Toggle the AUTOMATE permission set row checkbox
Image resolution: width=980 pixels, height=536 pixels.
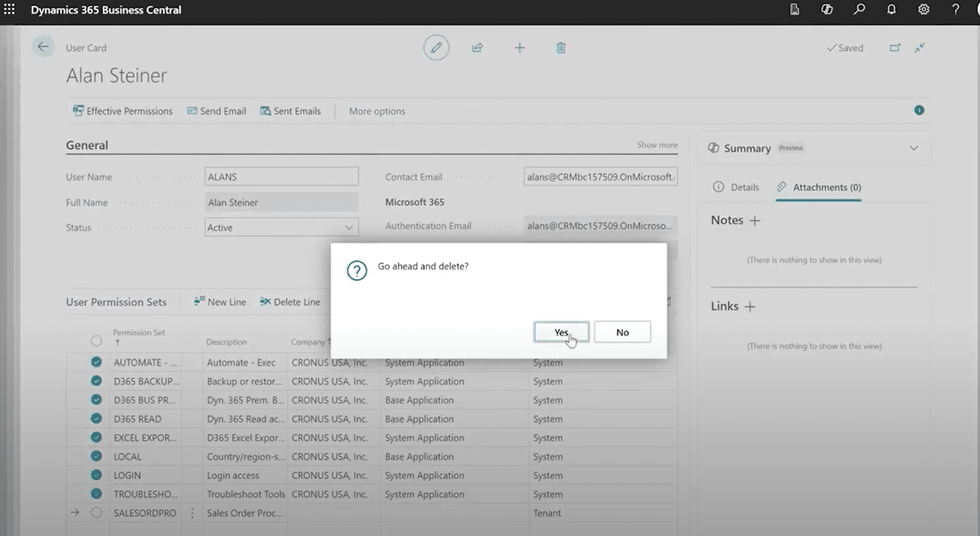(x=96, y=362)
